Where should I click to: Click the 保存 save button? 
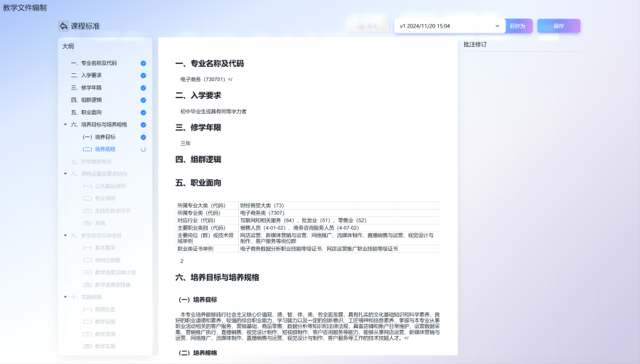559,26
